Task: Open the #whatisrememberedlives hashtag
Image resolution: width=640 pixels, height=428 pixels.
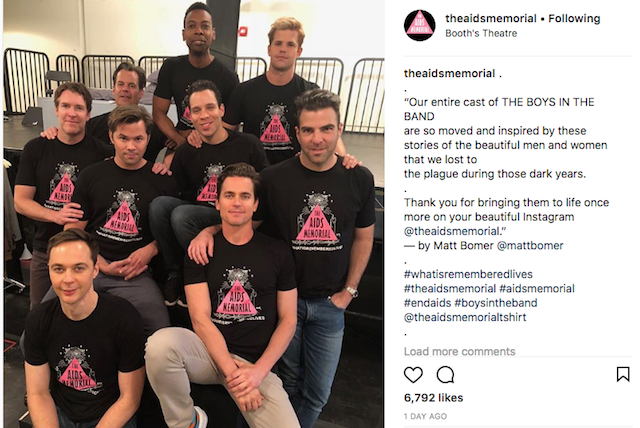Action: pyautogui.click(x=468, y=274)
